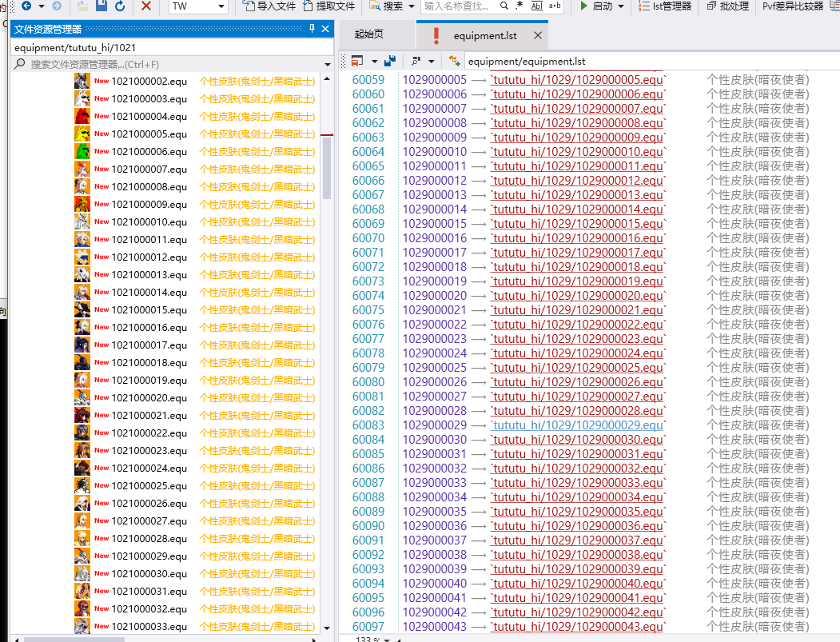840x642 pixels.
Task: Open link tututu_hi/1029/1029000029.equ
Action: [577, 425]
